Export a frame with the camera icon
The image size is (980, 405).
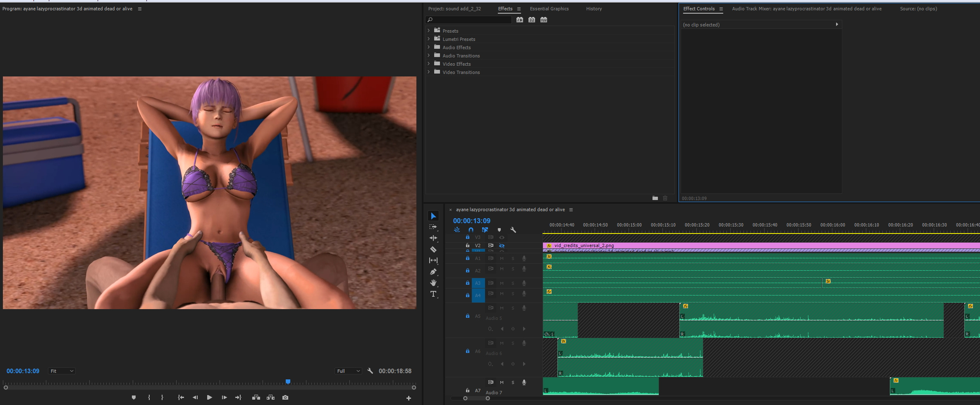285,398
